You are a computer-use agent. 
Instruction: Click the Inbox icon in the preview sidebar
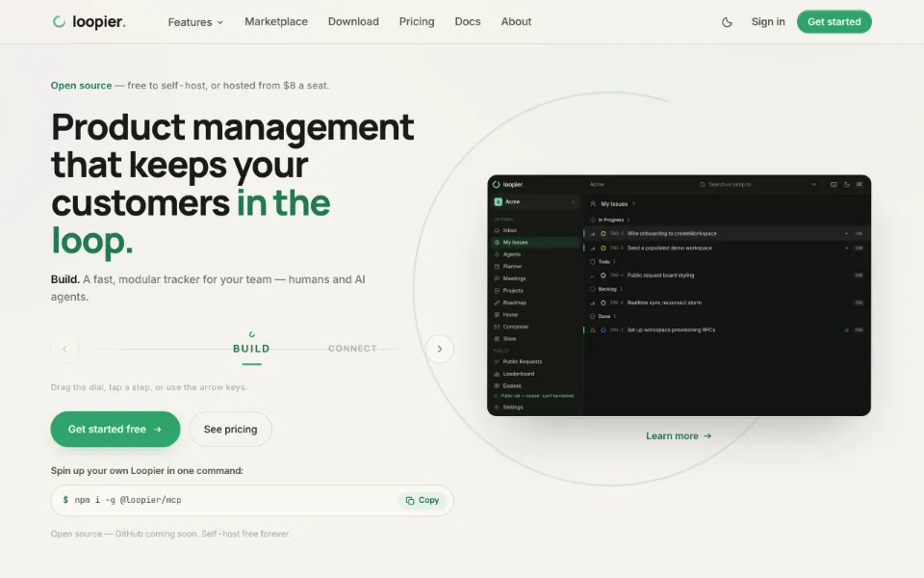(x=497, y=230)
